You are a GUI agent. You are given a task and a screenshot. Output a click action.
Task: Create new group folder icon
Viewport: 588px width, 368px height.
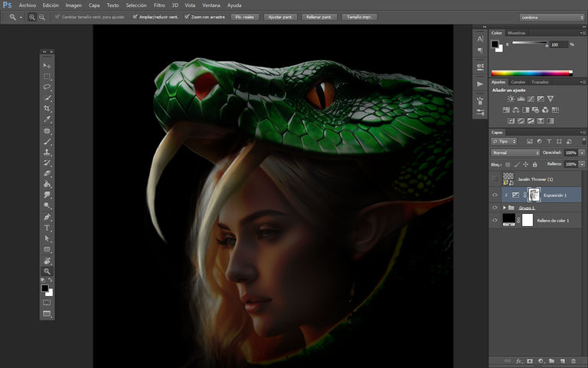tap(551, 361)
